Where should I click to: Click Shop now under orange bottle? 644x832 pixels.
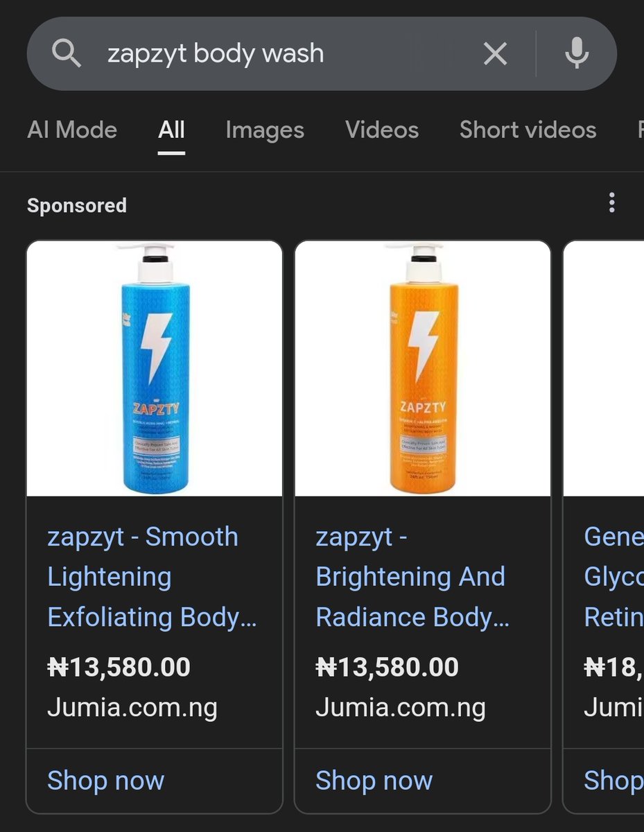[x=374, y=781]
